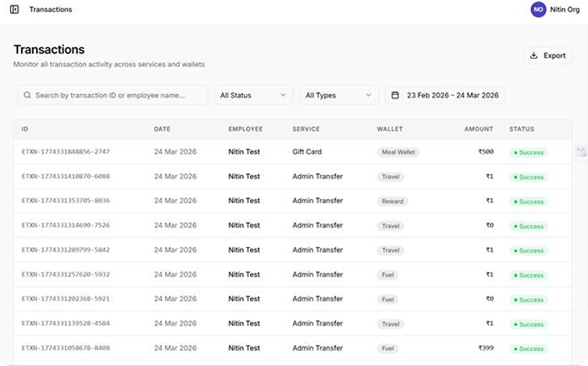This screenshot has width=588, height=366.
Task: Click the Fuel badge in the ₹399 row
Action: [x=388, y=348]
